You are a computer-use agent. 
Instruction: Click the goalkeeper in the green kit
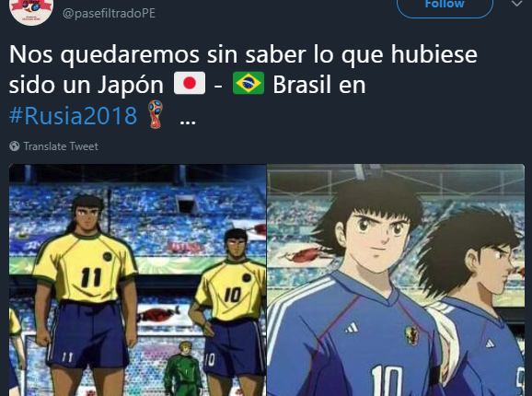[183, 368]
